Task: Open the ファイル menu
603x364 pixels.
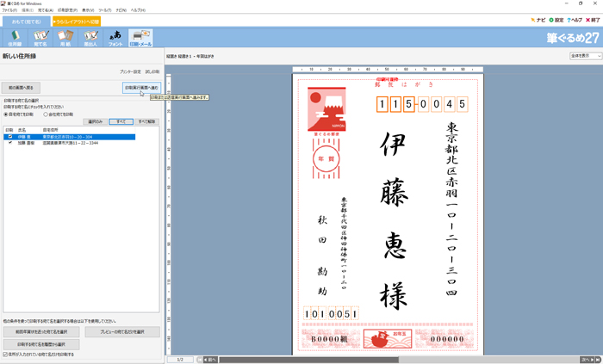Action: (9, 9)
